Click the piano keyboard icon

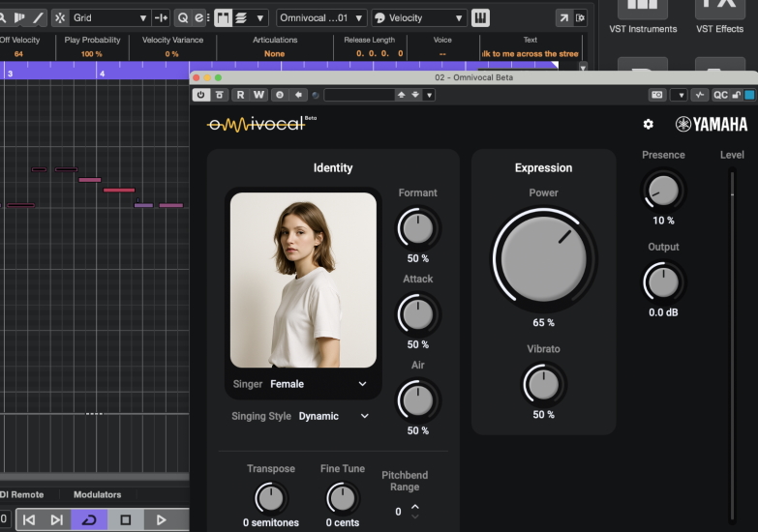coord(480,17)
